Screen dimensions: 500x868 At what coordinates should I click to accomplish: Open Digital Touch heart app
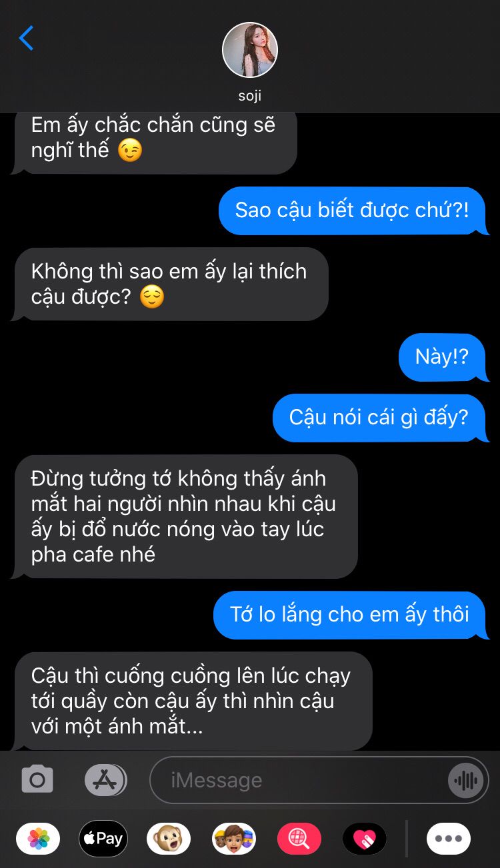coord(364,839)
